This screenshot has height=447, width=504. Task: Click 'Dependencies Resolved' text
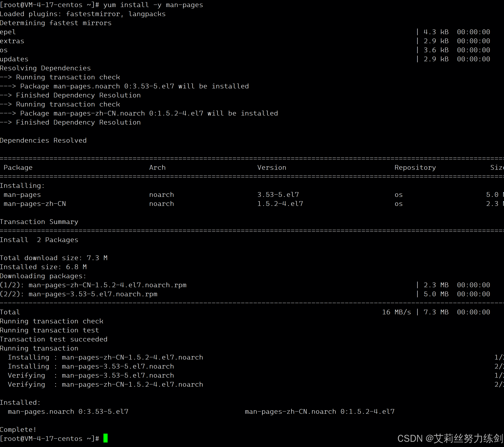[x=43, y=140]
